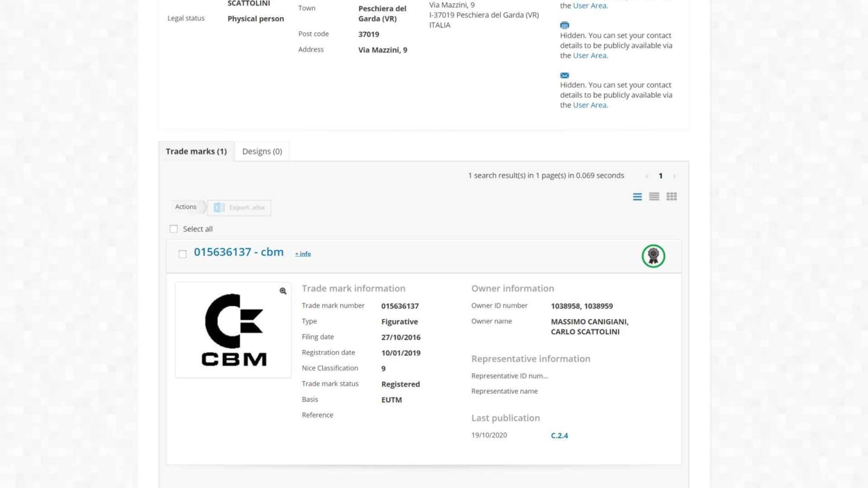Switch to the detailed list view icon
The image size is (868, 488).
637,197
